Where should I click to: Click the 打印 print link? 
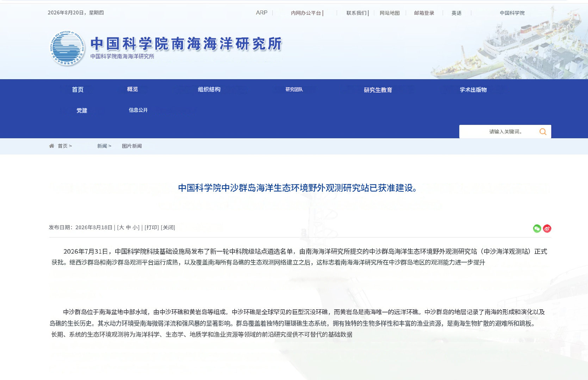pos(152,228)
